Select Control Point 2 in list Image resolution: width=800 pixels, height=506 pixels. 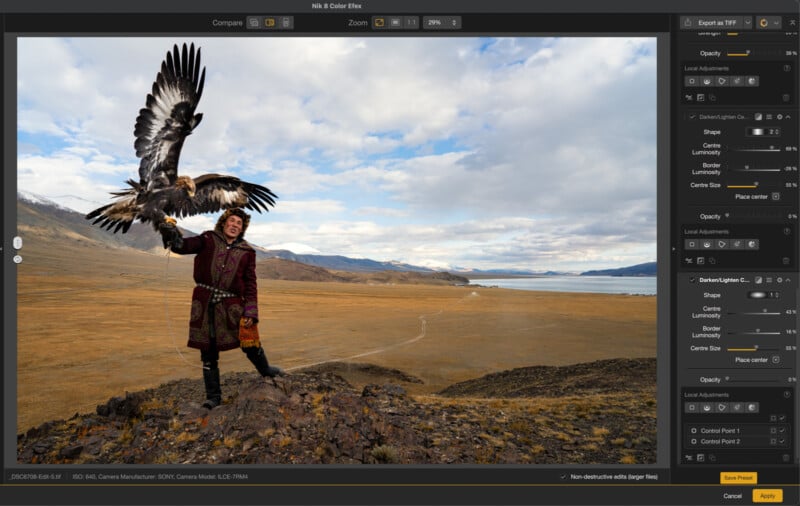720,441
